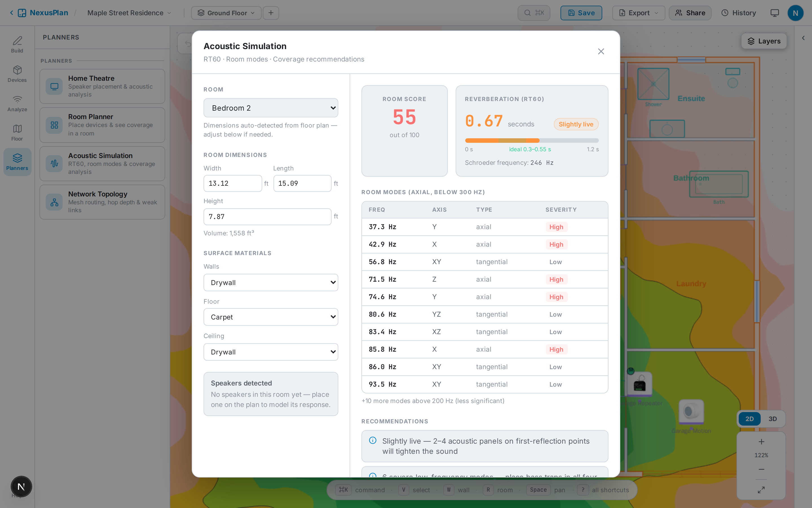Open the Analyze sidebar panel
812x508 pixels.
[x=17, y=104]
